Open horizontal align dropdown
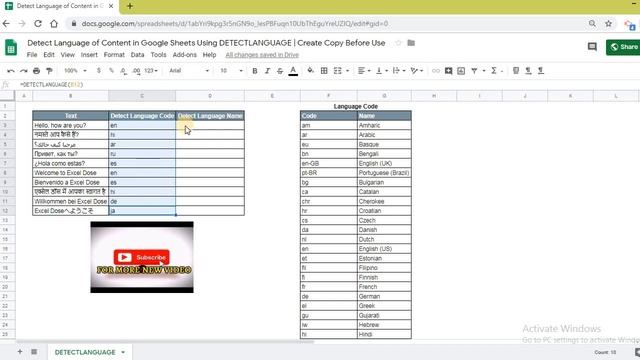 [x=364, y=71]
